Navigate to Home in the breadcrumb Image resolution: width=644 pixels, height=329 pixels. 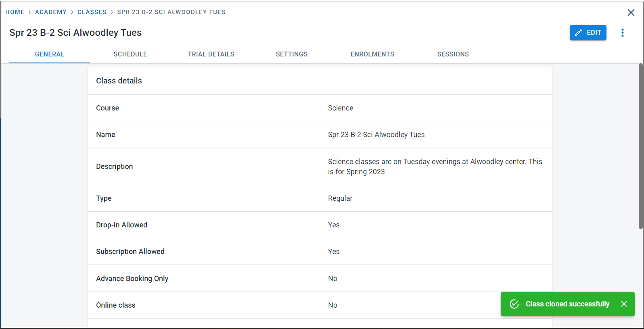15,12
